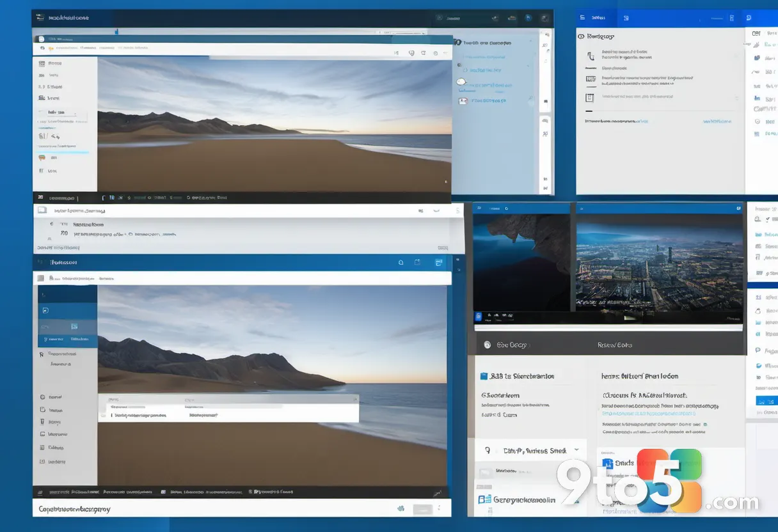Click the highlighted blue icon in lower-left window title bar
This screenshot has height=532, width=778.
[438, 262]
